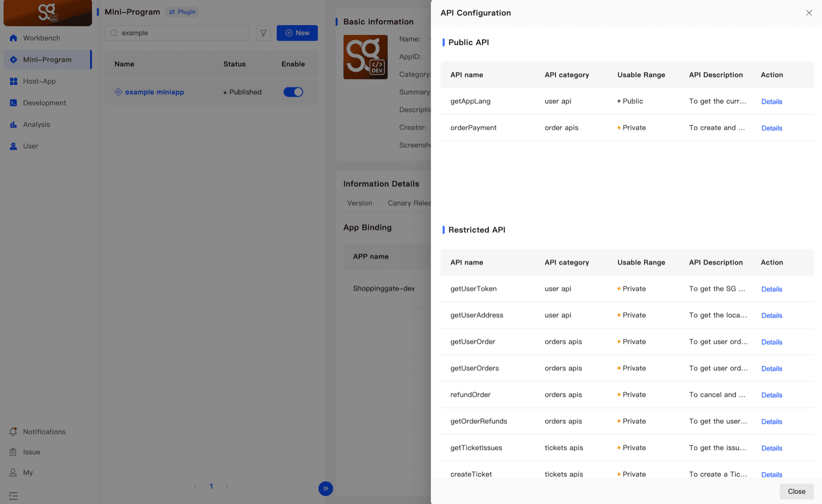Image resolution: width=822 pixels, height=504 pixels.
Task: Open the Workbench menu item
Action: pyautogui.click(x=48, y=38)
